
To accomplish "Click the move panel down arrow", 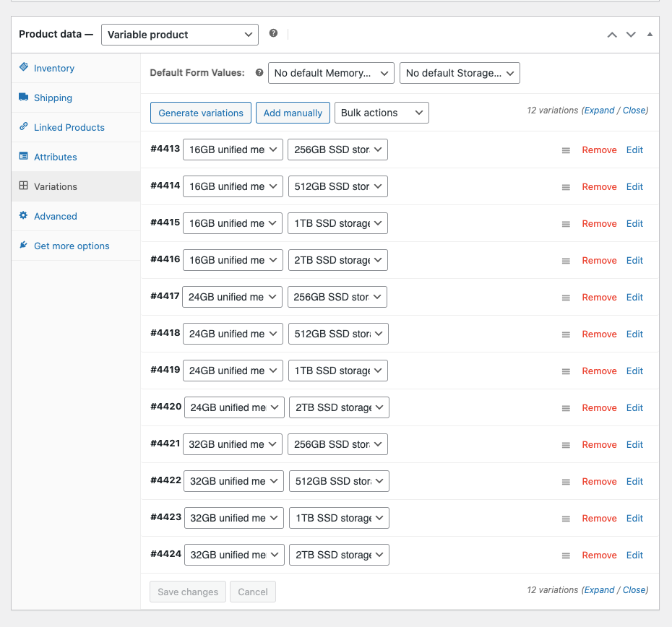I will click(631, 35).
